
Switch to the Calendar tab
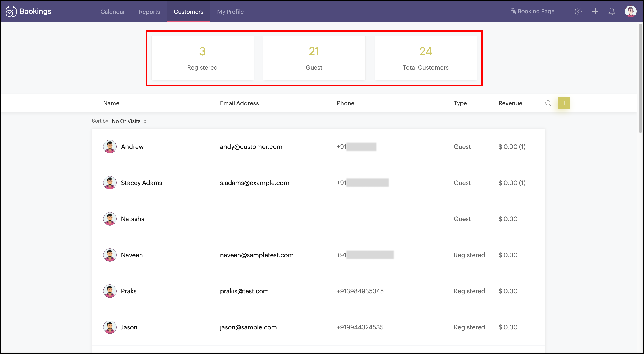[113, 12]
